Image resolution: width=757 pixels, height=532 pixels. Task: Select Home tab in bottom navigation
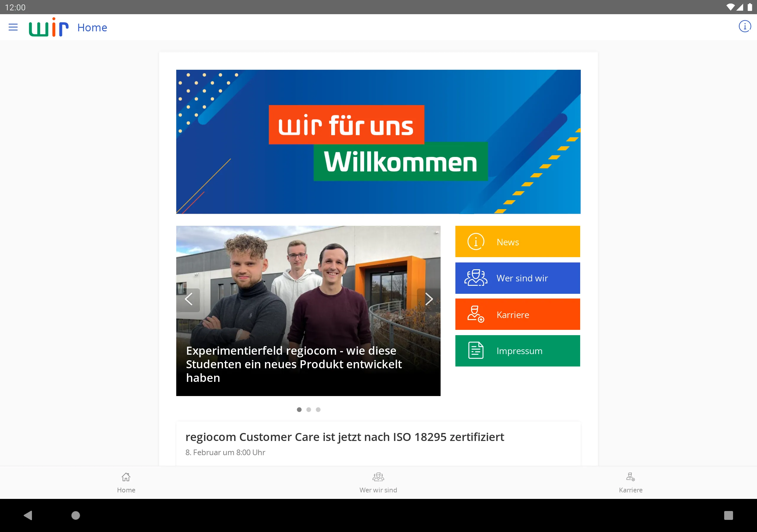[x=126, y=482]
